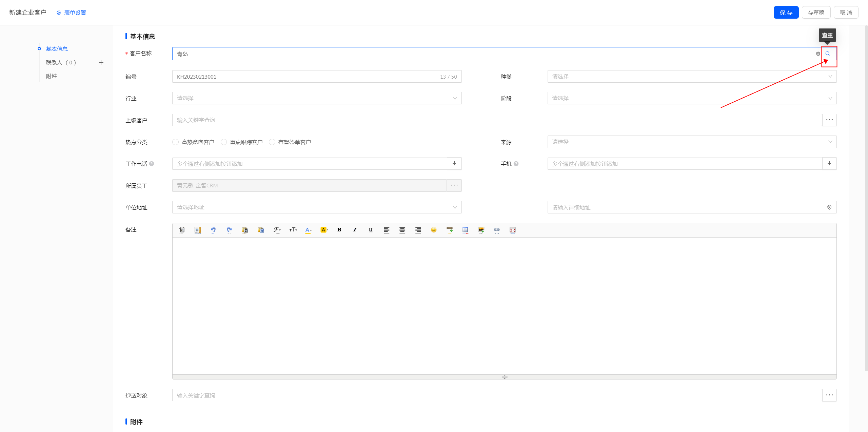The width and height of the screenshot is (868, 432).
Task: Click the duplicate-check magnifier icon in customer name
Action: 828,54
